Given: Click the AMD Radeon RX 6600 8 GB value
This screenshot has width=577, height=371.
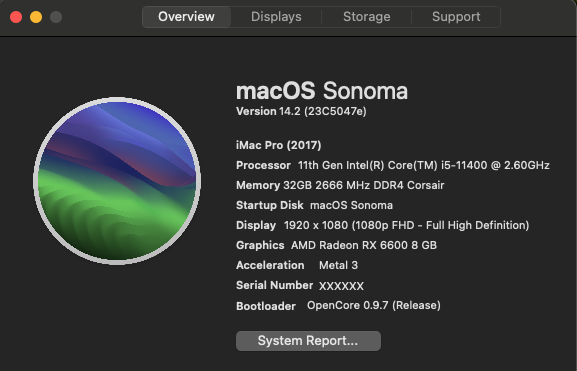Looking at the screenshot, I should 364,245.
